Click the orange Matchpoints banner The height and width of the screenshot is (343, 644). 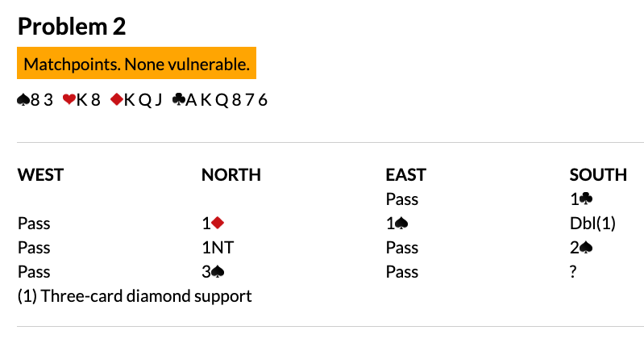[x=136, y=63]
